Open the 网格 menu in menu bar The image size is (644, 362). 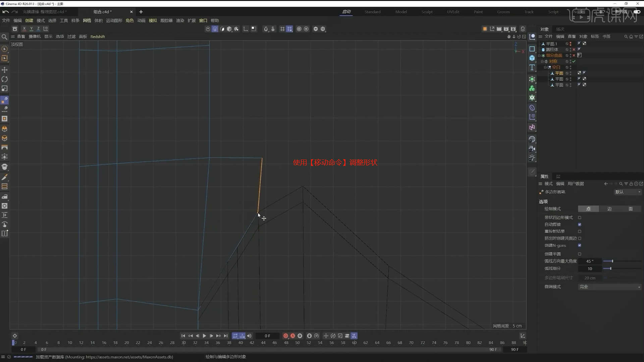click(x=87, y=20)
